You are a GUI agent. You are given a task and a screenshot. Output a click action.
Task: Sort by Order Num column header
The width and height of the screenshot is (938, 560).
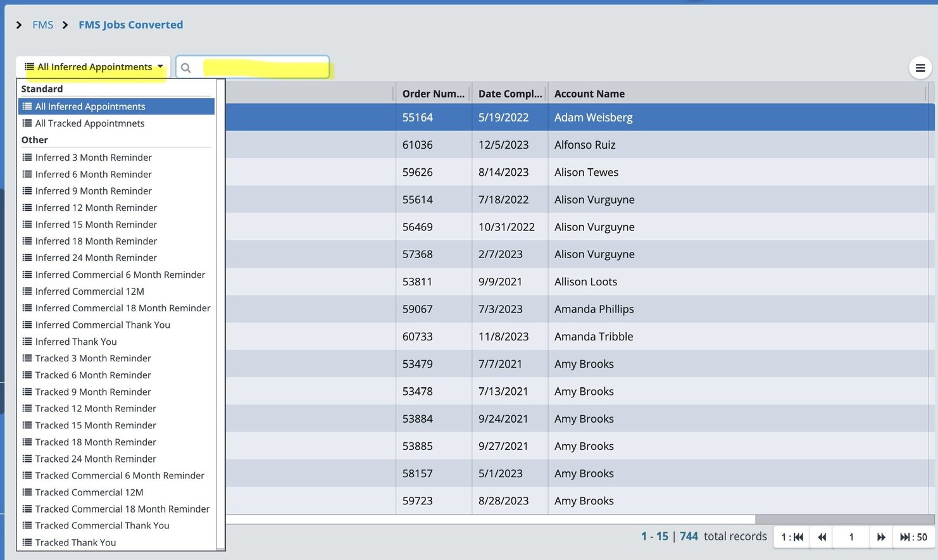pos(434,94)
